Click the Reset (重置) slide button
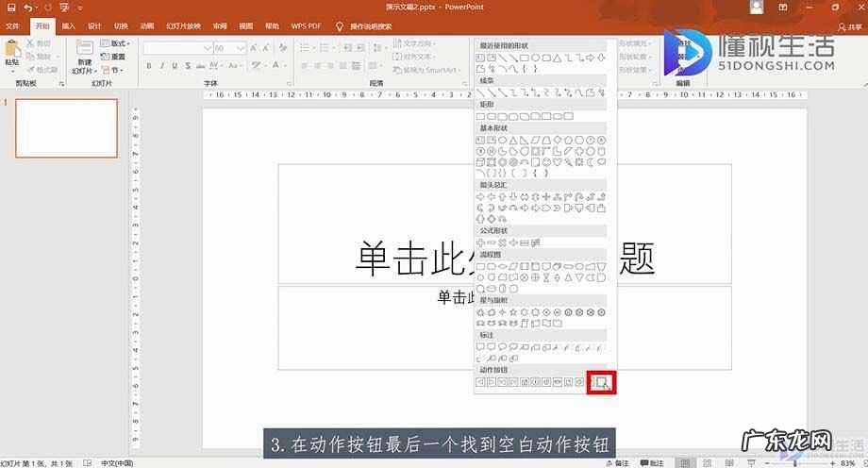This screenshot has height=468, width=868. click(113, 57)
